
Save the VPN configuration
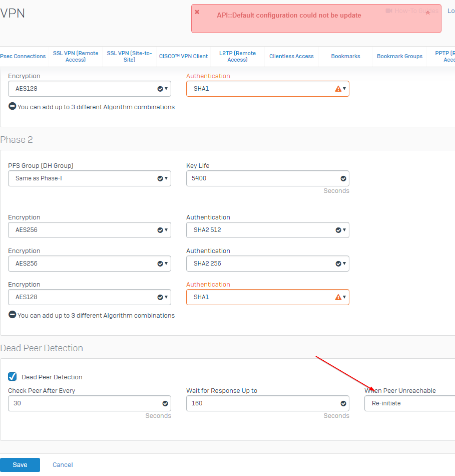[x=20, y=465]
